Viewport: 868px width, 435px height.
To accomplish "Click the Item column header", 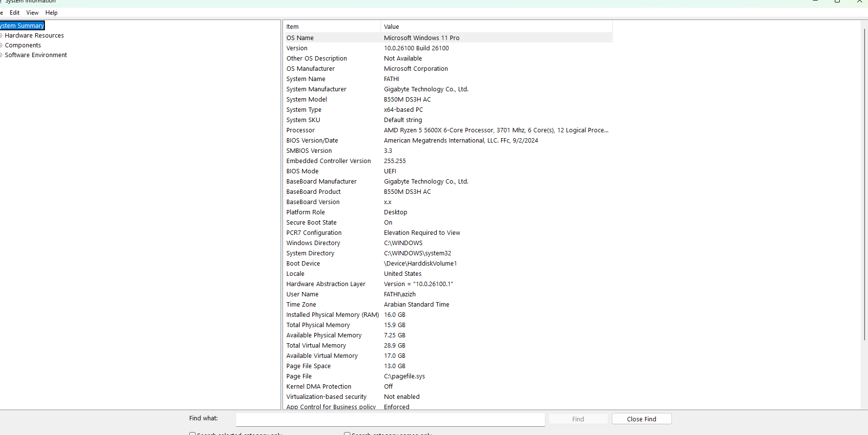I will [x=332, y=27].
